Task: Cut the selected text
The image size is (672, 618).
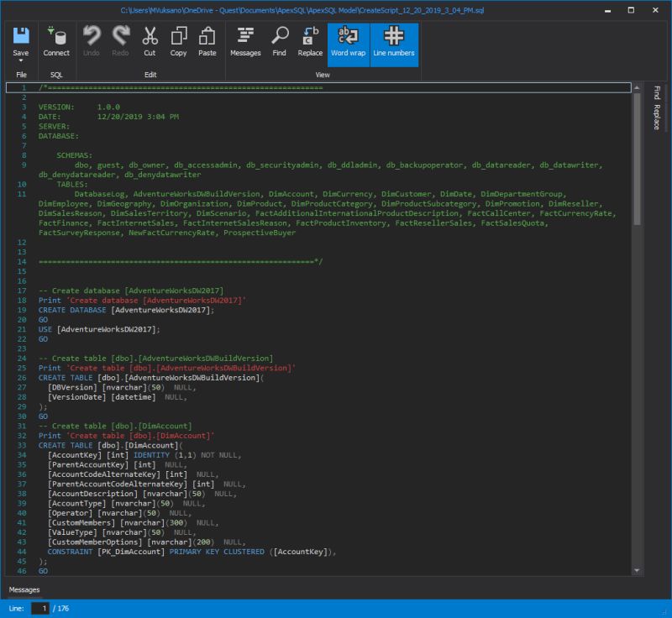Action: click(150, 38)
